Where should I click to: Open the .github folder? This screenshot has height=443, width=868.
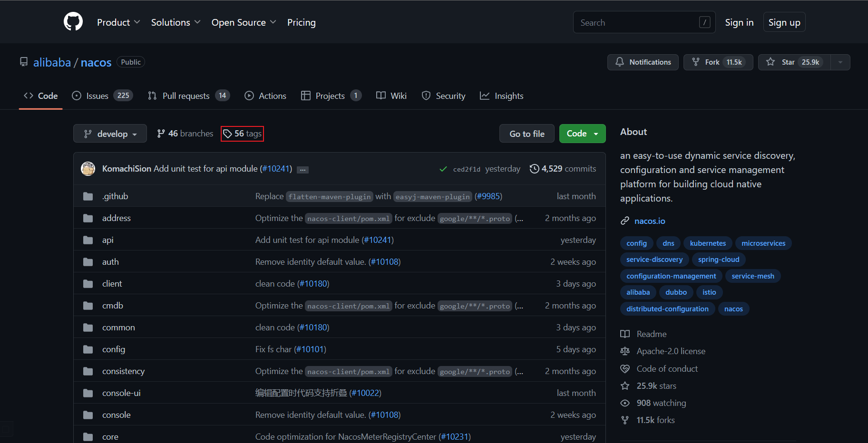115,196
